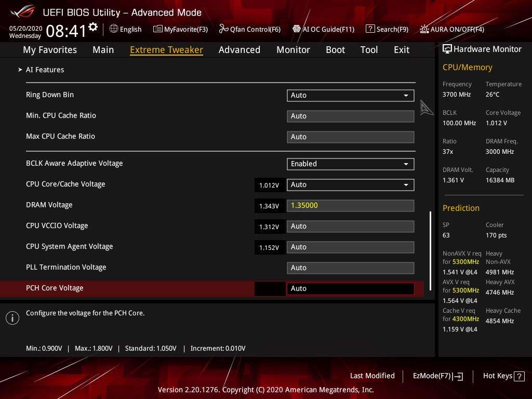Click the Last Modified button
Image resolution: width=532 pixels, height=399 pixels.
pyautogui.click(x=372, y=376)
